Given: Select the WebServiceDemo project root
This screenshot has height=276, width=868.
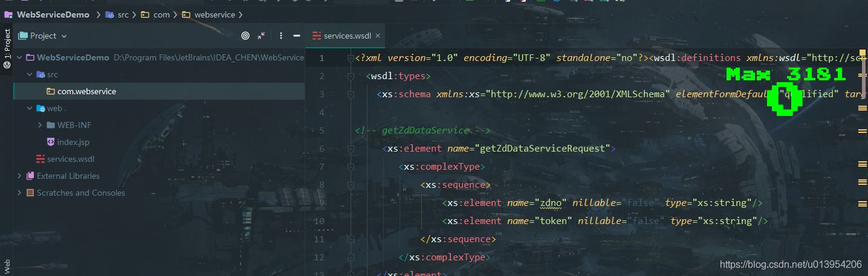Looking at the screenshot, I should [73, 57].
